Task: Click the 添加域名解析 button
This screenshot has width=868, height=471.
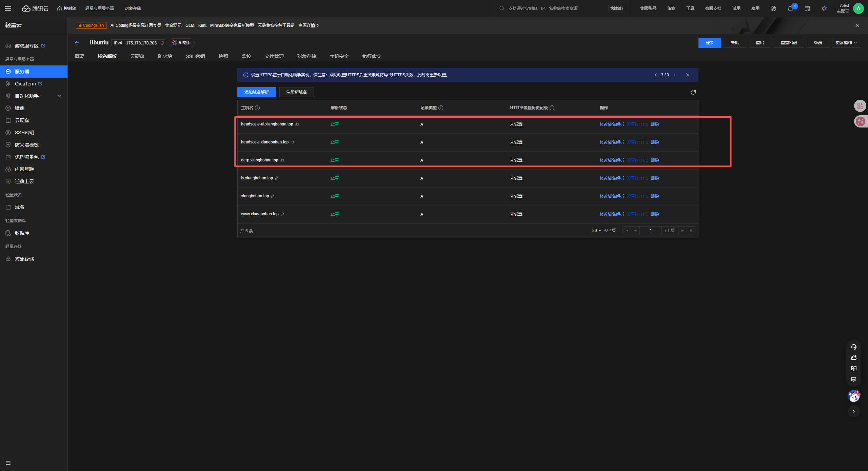Action: pyautogui.click(x=256, y=92)
